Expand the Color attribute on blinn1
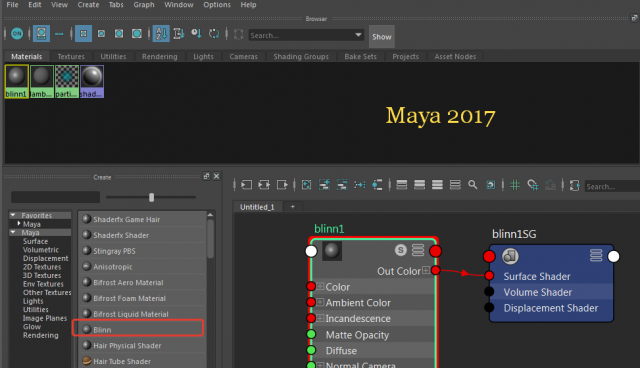This screenshot has height=368, width=640. click(320, 286)
